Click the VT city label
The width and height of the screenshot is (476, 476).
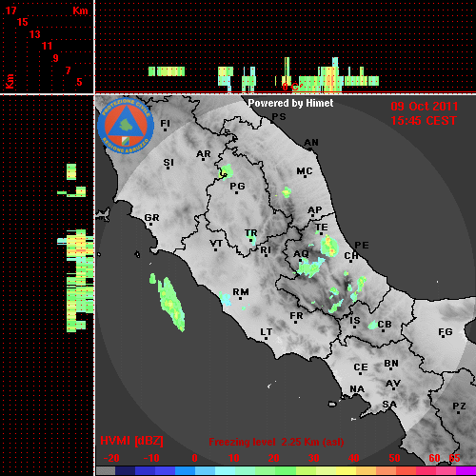(x=216, y=244)
